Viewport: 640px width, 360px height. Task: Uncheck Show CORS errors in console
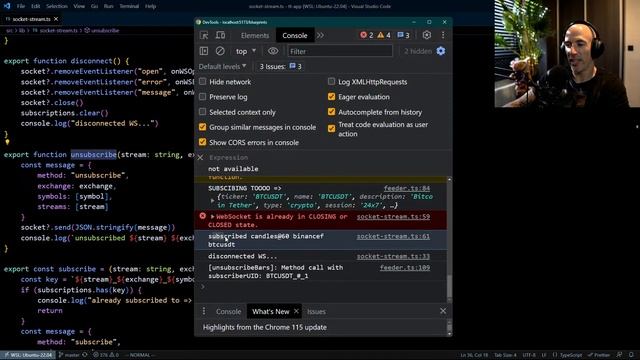click(202, 142)
